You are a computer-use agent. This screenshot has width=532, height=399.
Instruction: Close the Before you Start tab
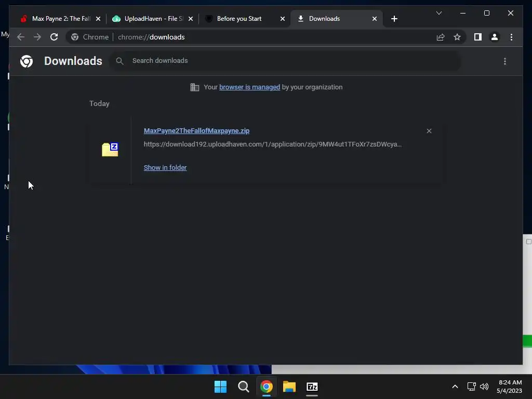tap(283, 19)
